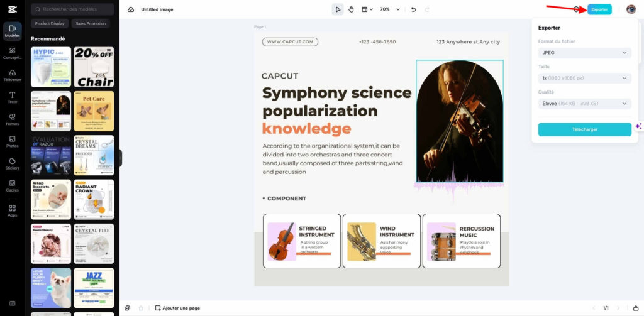Select the Product Display category tab
This screenshot has width=644, height=316.
click(x=50, y=23)
